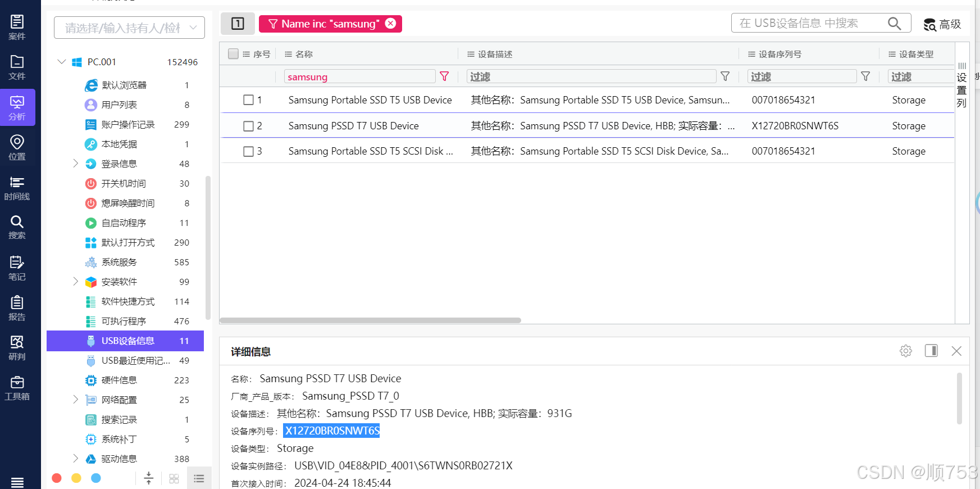Check the row 3 SCSI Disk checkbox
This screenshot has width=980, height=489.
[248, 151]
